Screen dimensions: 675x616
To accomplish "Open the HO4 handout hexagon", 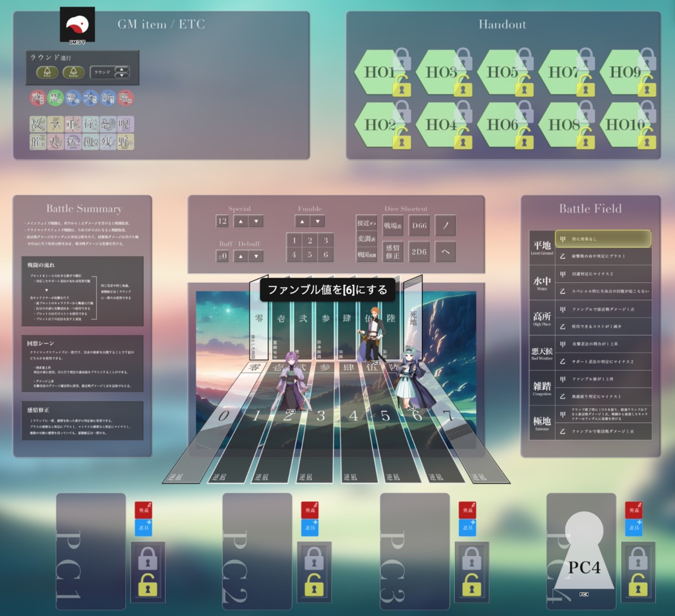I will coord(438,125).
